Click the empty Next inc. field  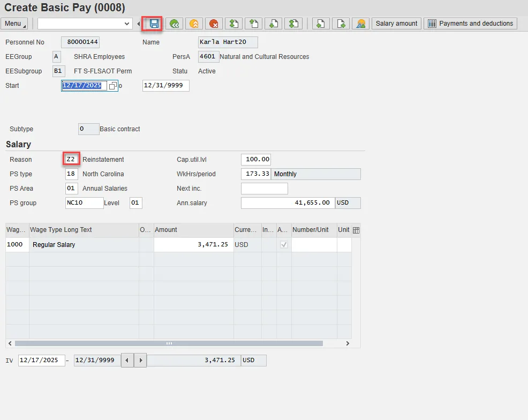click(264, 189)
